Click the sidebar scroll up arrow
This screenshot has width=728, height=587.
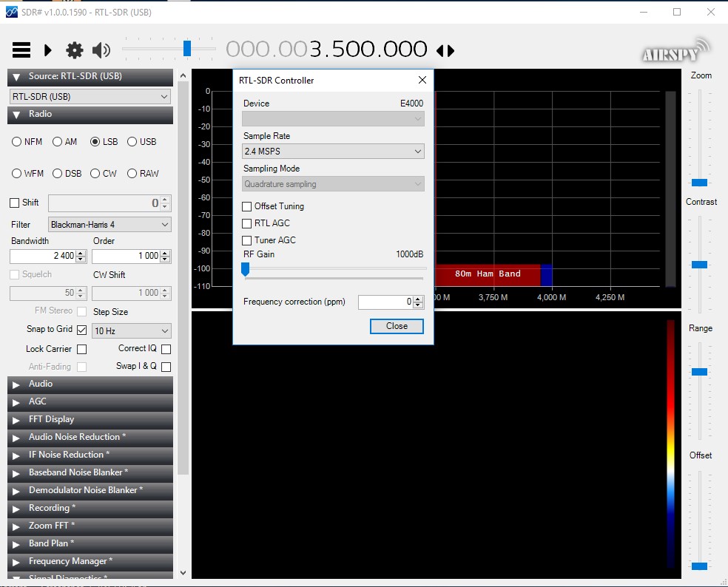pos(183,75)
